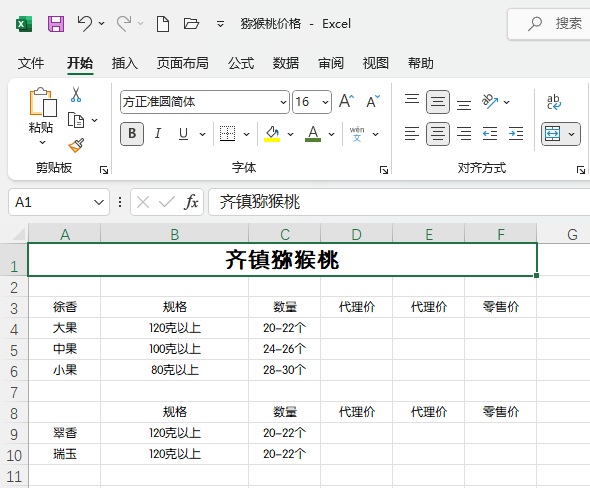Click the Save icon in title bar
Image resolution: width=590 pixels, height=488 pixels.
(56, 24)
